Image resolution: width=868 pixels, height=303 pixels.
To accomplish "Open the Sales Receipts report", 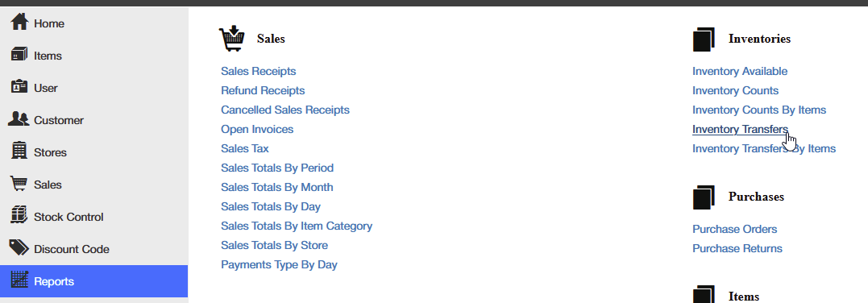I will 259,71.
